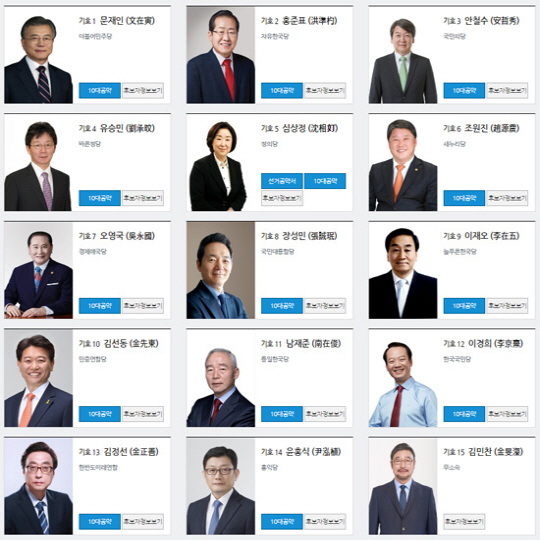Viewport: 540px width, 540px height.
Task: Select the 기호 2 홍준표 name heading
Action: [299, 21]
